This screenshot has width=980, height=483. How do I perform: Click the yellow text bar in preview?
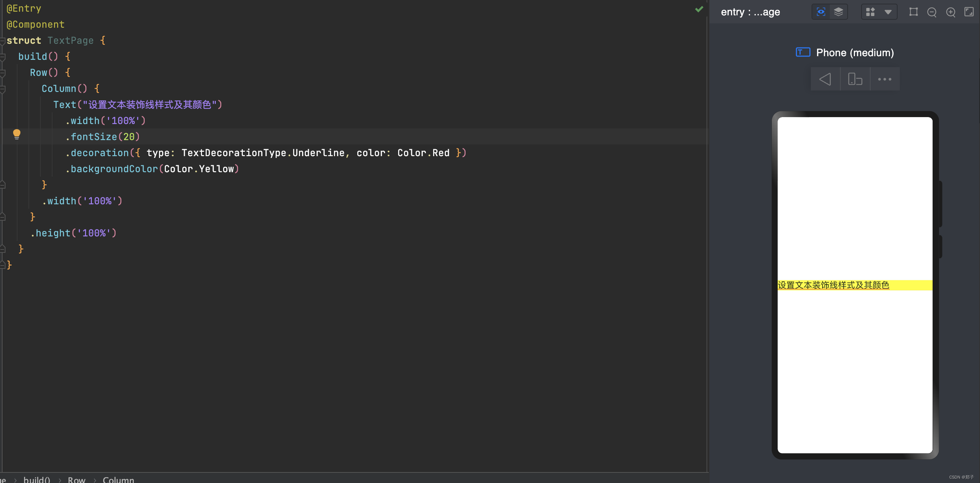[x=855, y=285]
